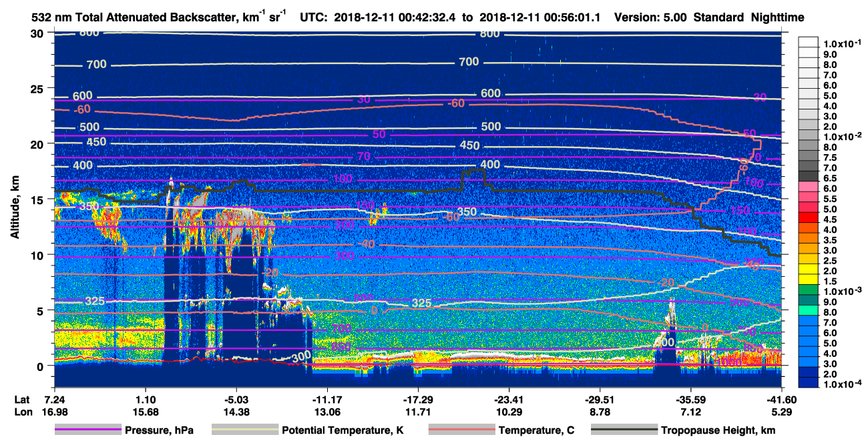Click the 'Potential Temperature, K' legend label

(343, 430)
